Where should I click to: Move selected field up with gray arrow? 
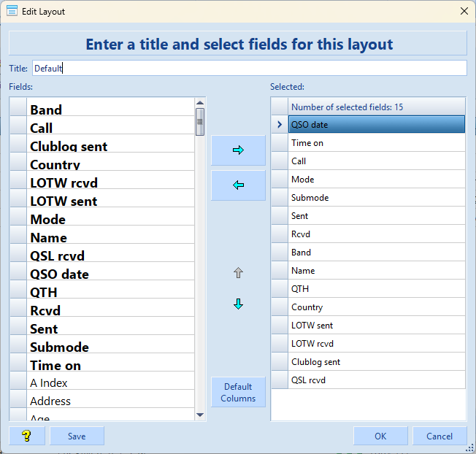coord(237,273)
